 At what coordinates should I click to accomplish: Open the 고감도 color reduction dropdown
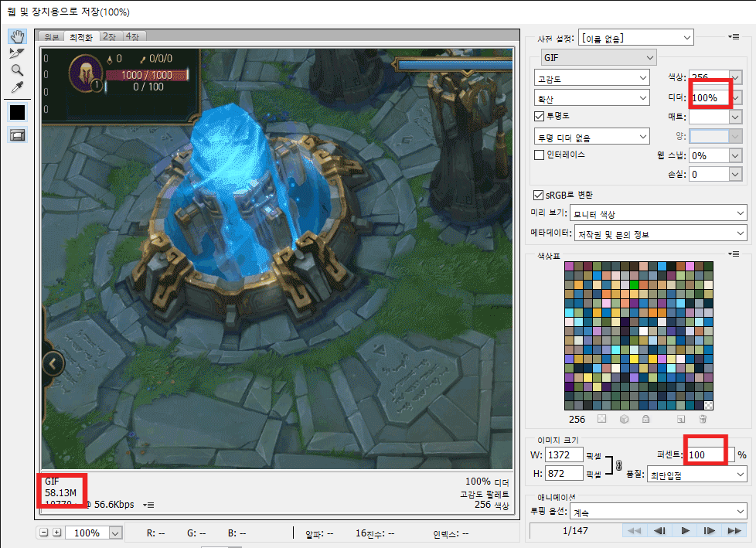(x=591, y=78)
